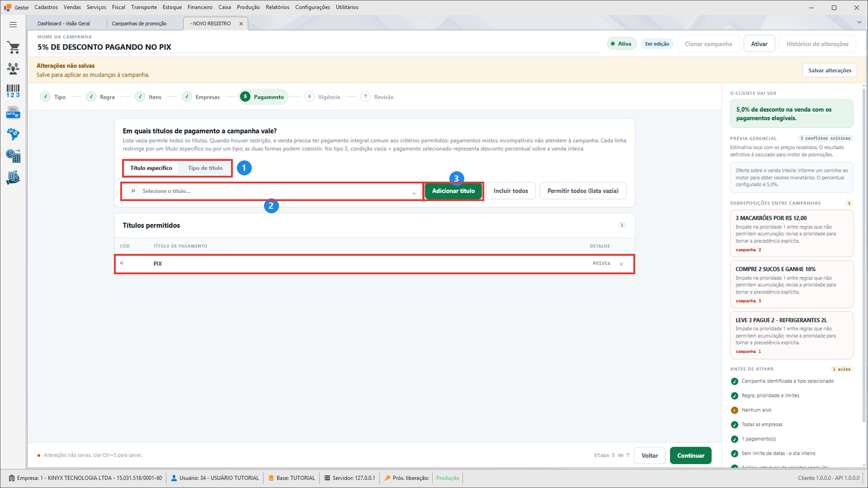The height and width of the screenshot is (488, 868).
Task: Switch to Campanhas de promoção tab
Action: [139, 24]
